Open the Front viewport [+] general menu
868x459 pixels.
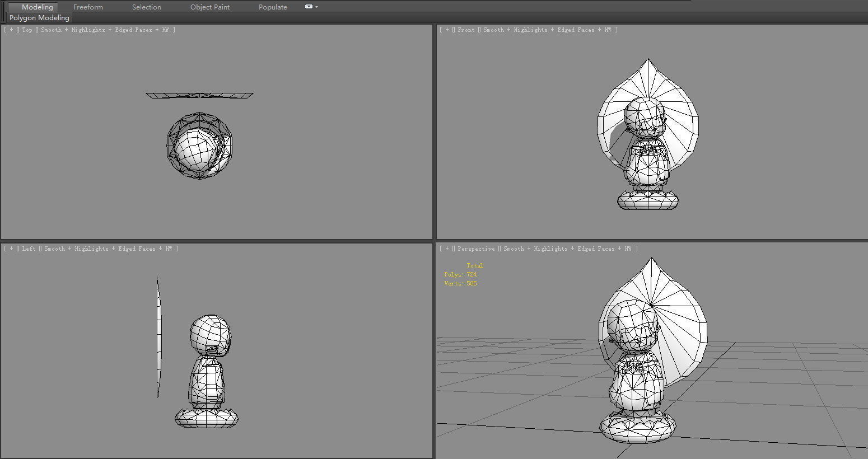tap(447, 30)
